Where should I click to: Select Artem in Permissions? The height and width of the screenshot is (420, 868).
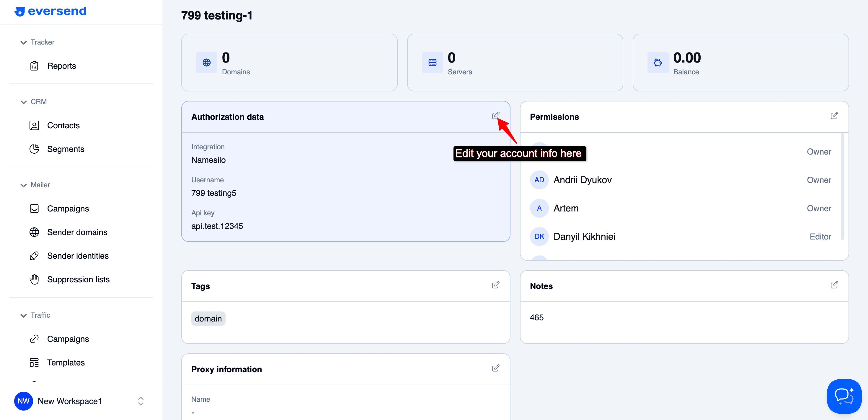[x=566, y=208]
